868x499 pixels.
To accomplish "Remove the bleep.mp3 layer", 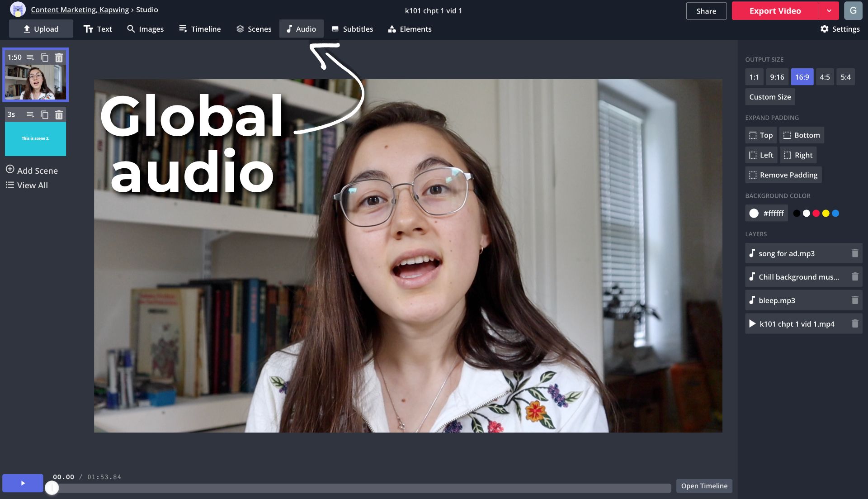I will click(854, 300).
